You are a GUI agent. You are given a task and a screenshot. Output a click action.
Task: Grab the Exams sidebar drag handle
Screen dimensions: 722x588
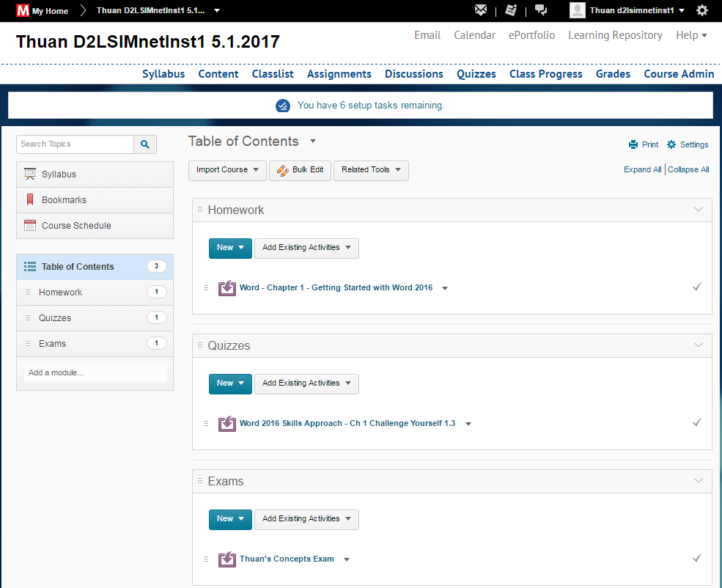(28, 344)
